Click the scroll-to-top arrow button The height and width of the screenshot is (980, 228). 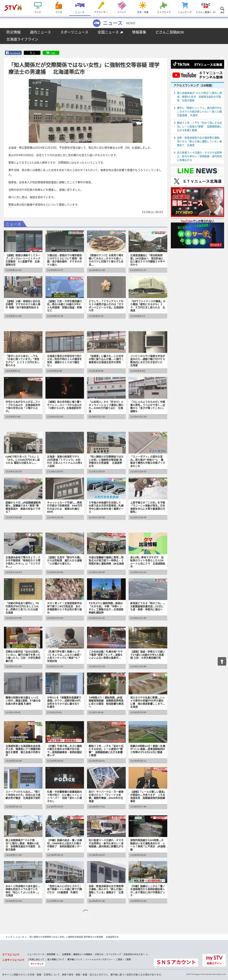(222, 661)
